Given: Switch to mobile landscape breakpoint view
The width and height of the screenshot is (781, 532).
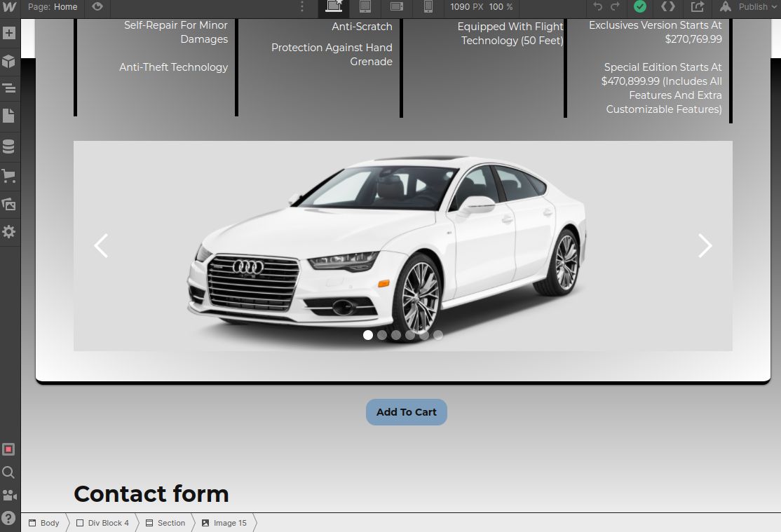Looking at the screenshot, I should (397, 6).
